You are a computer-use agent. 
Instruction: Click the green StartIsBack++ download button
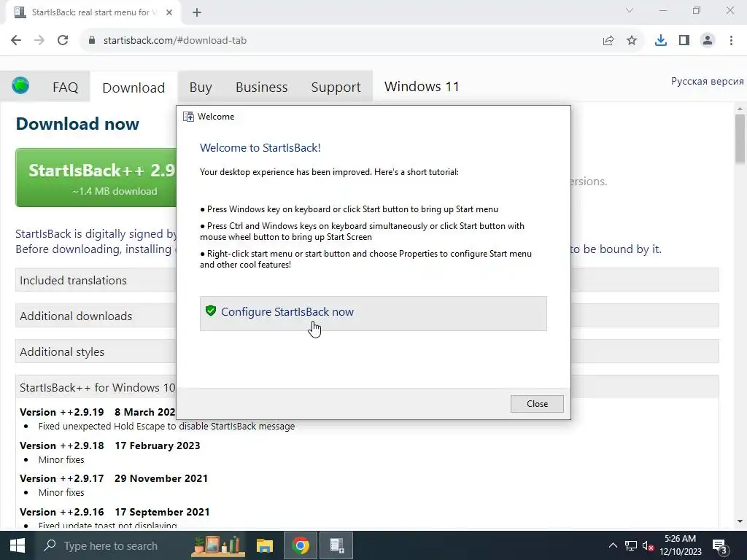(97, 178)
